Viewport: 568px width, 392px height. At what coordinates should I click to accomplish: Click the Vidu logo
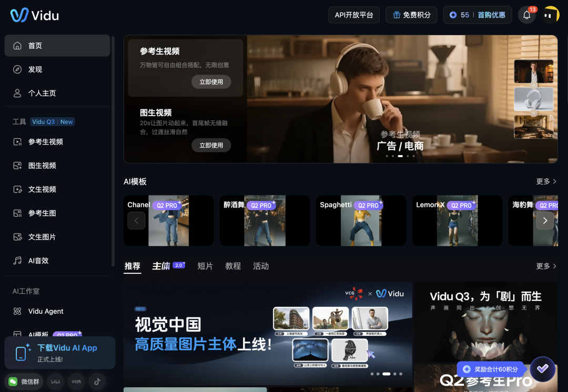pos(34,15)
